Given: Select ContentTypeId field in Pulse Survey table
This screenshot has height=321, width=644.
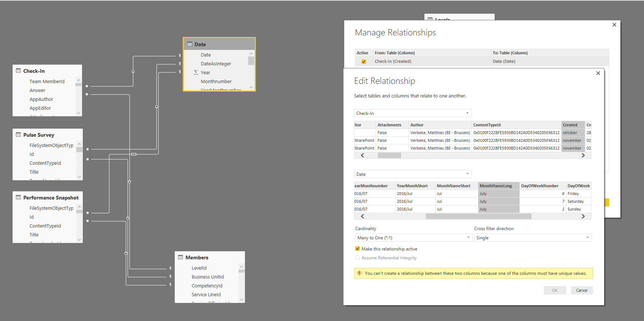Looking at the screenshot, I should 45,163.
